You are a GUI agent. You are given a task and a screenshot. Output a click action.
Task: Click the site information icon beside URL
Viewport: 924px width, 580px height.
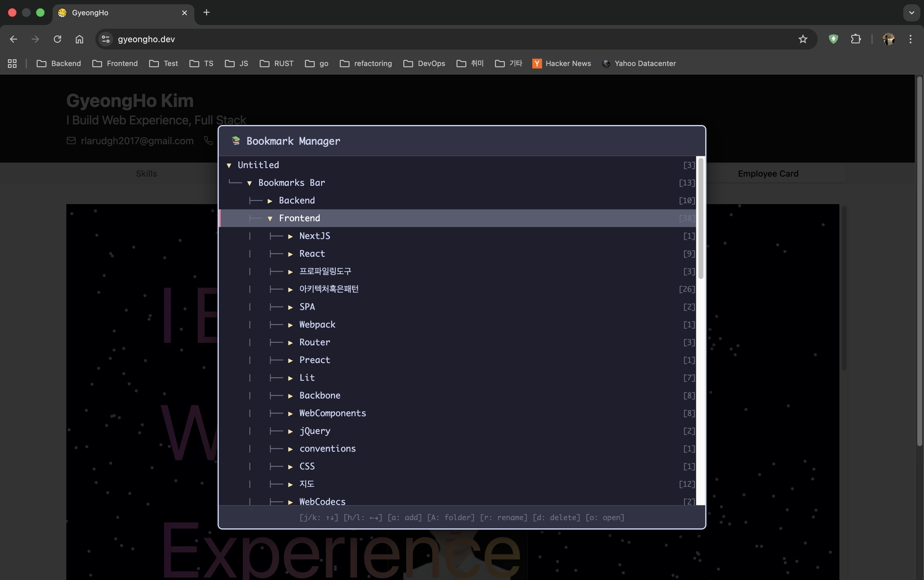105,39
